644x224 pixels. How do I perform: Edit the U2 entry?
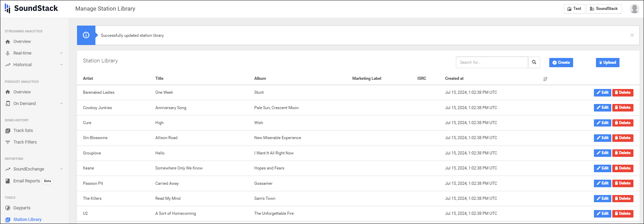pos(602,213)
